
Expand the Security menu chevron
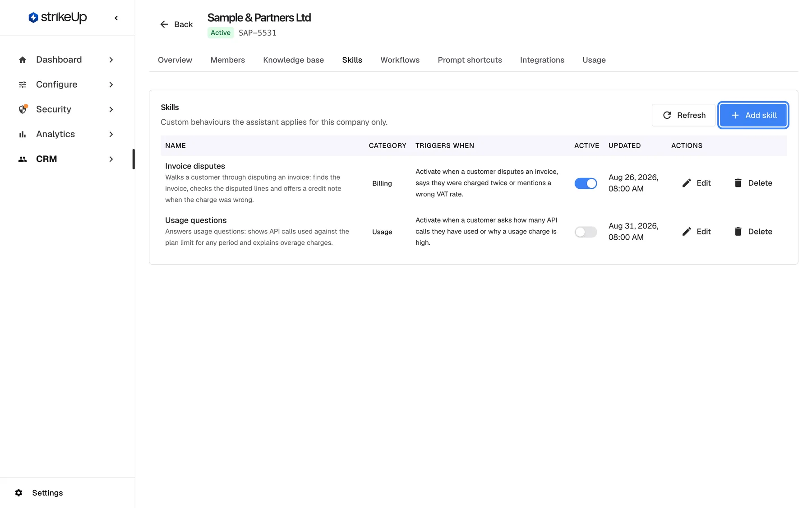pos(111,109)
